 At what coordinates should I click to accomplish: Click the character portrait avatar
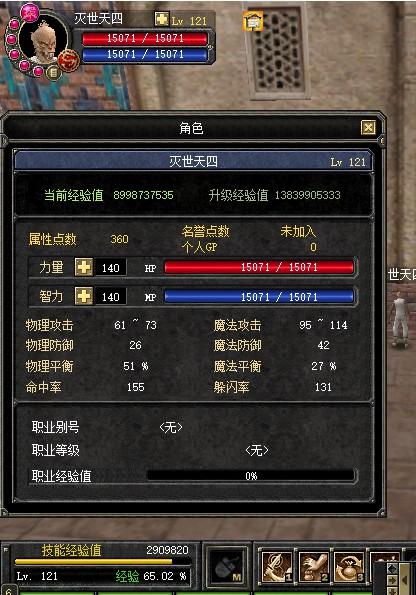(x=43, y=41)
